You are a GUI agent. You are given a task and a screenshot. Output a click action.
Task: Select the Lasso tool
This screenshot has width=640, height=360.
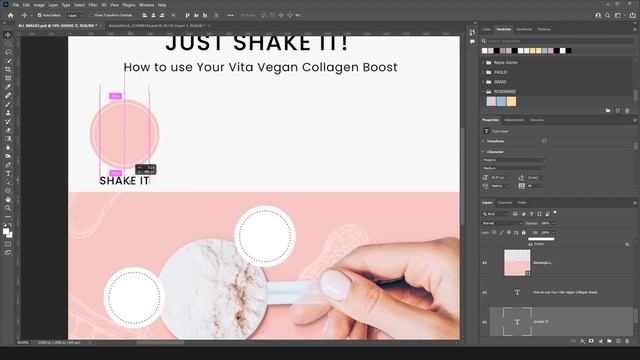pyautogui.click(x=8, y=52)
